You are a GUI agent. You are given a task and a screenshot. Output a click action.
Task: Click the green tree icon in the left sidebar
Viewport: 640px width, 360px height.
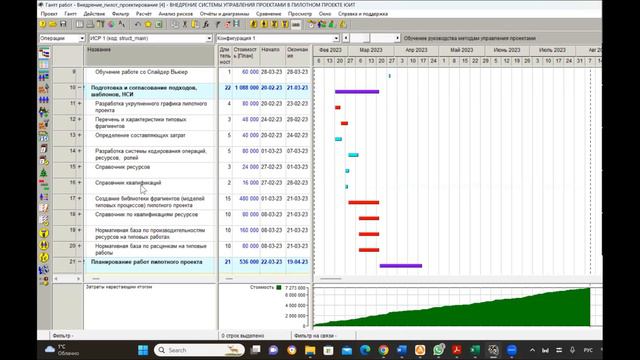[44, 172]
